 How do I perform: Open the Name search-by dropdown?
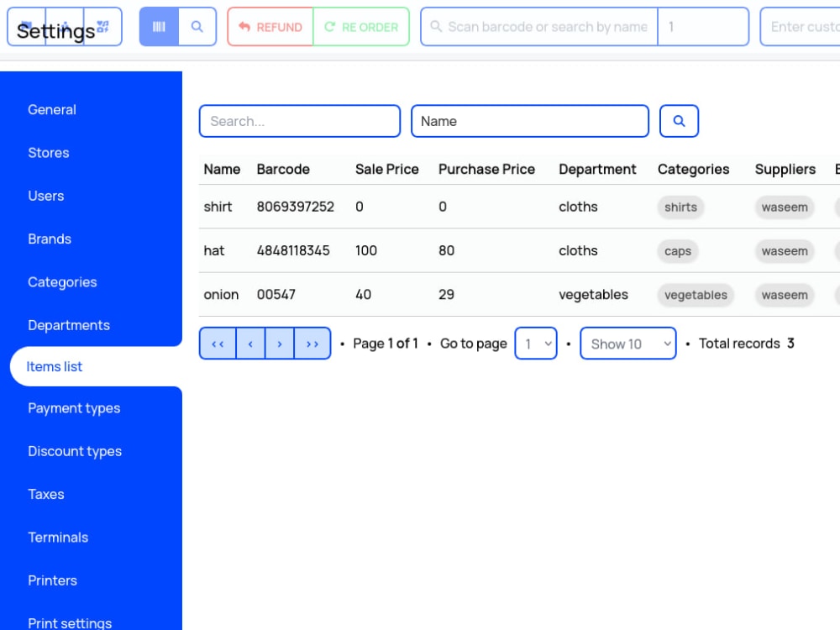pyautogui.click(x=530, y=121)
